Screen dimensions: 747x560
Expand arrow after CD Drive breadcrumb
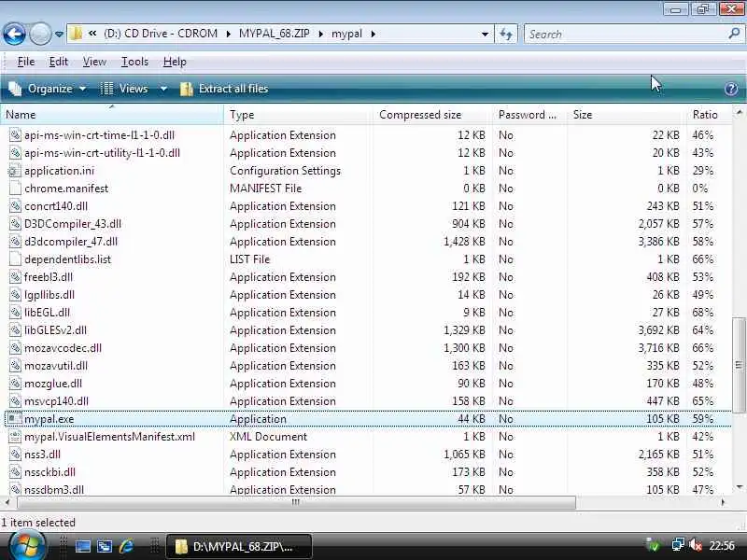point(228,35)
